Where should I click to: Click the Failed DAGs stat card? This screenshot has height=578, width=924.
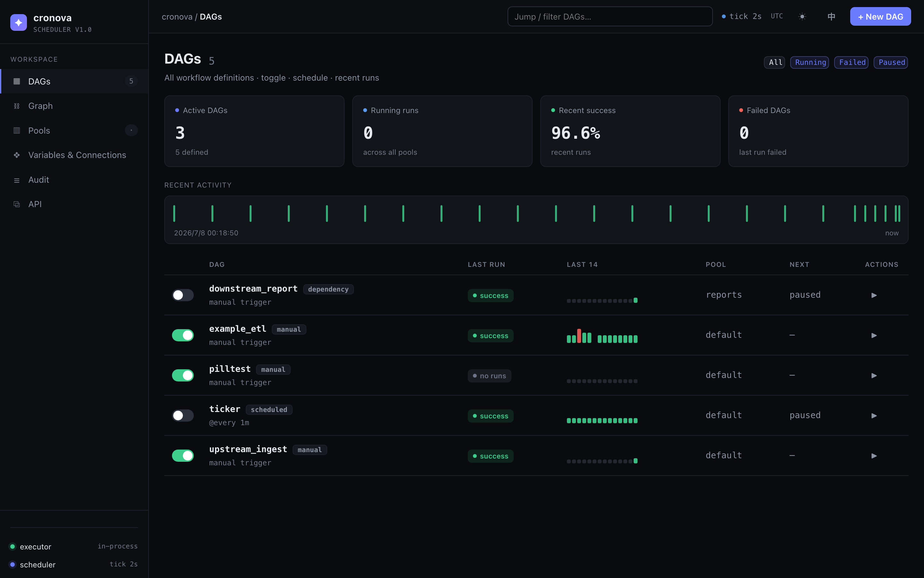coord(818,131)
